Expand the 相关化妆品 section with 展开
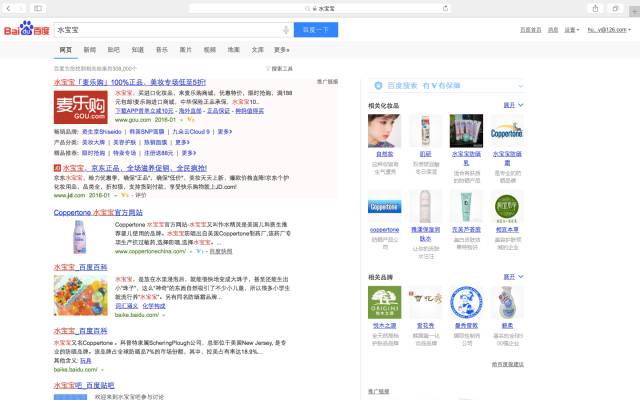 point(513,105)
